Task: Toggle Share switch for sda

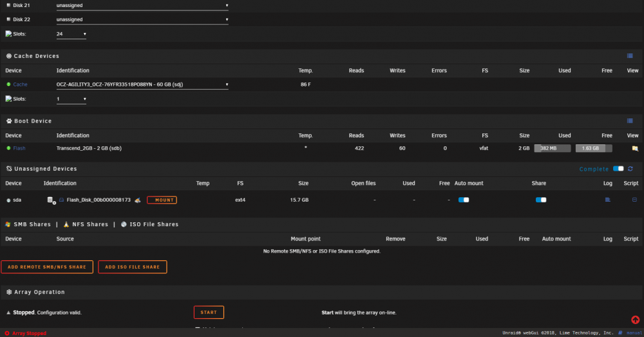Action: [x=541, y=200]
